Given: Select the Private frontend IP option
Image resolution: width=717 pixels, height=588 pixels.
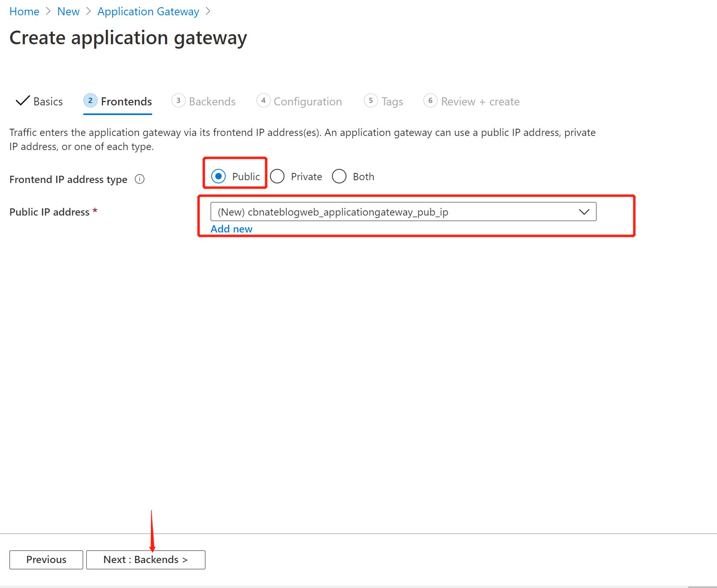Looking at the screenshot, I should coord(277,176).
